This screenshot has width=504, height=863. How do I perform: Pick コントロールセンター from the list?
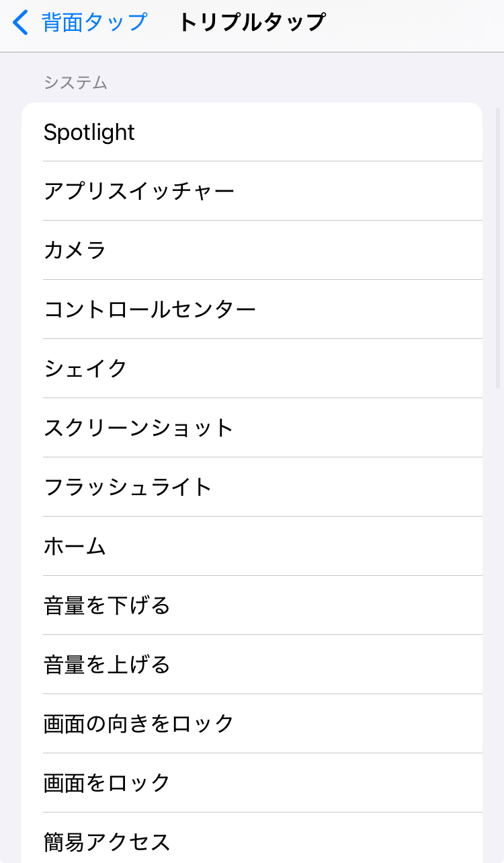(252, 309)
